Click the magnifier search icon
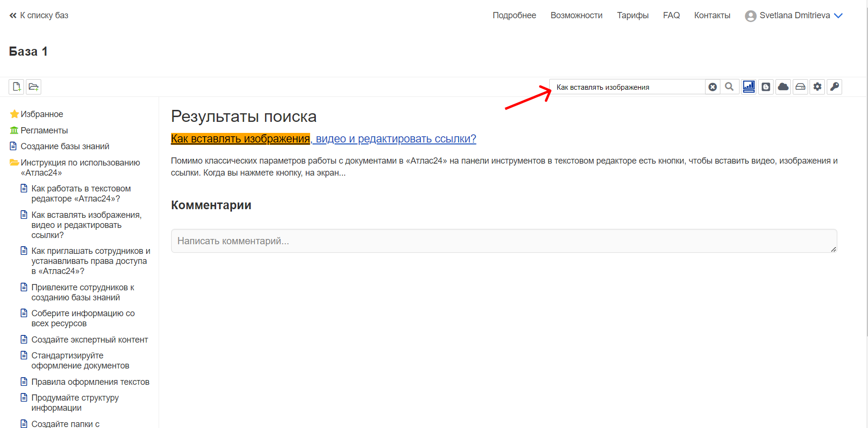Viewport: 868px width, 428px height. pyautogui.click(x=729, y=87)
